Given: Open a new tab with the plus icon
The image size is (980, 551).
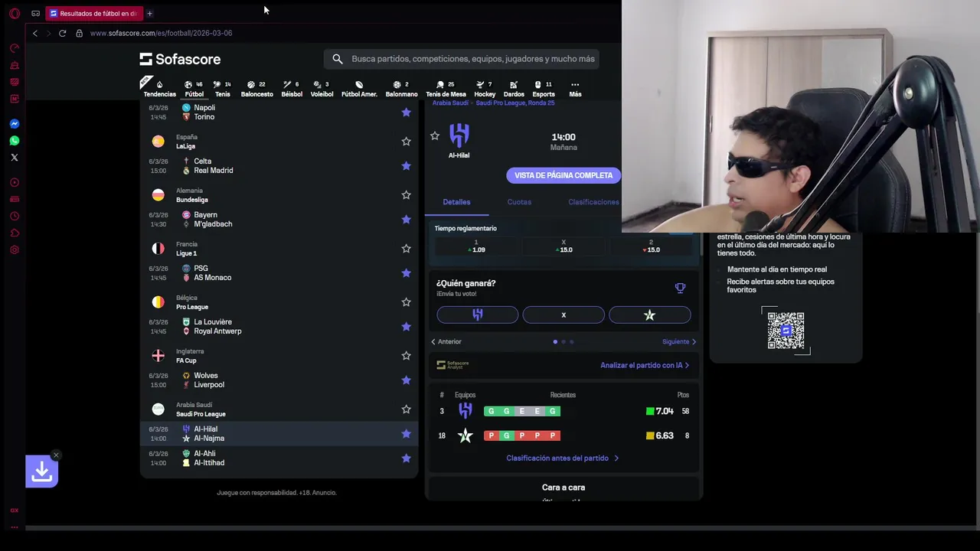Looking at the screenshot, I should point(149,13).
